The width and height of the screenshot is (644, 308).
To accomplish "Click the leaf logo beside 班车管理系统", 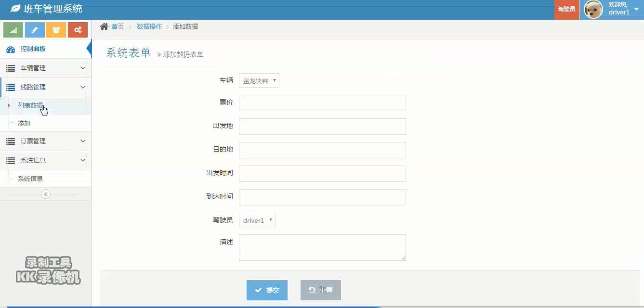I will click(15, 9).
